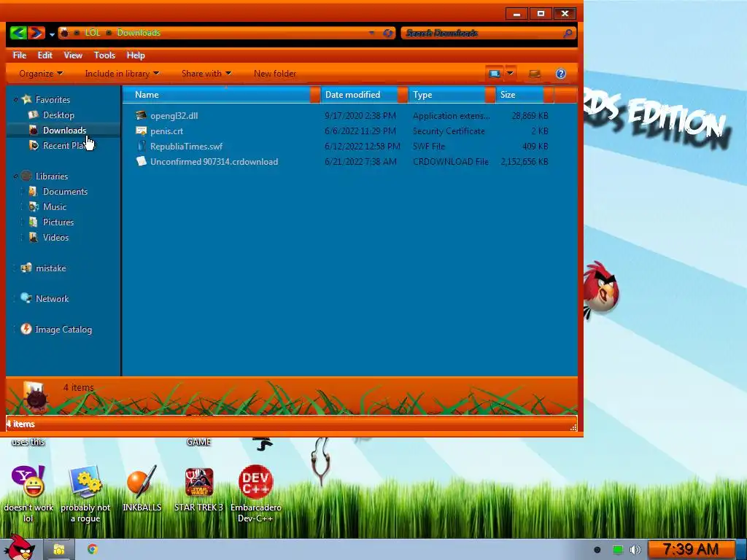The image size is (747, 560).
Task: Open the mistake homegroup item
Action: point(50,268)
